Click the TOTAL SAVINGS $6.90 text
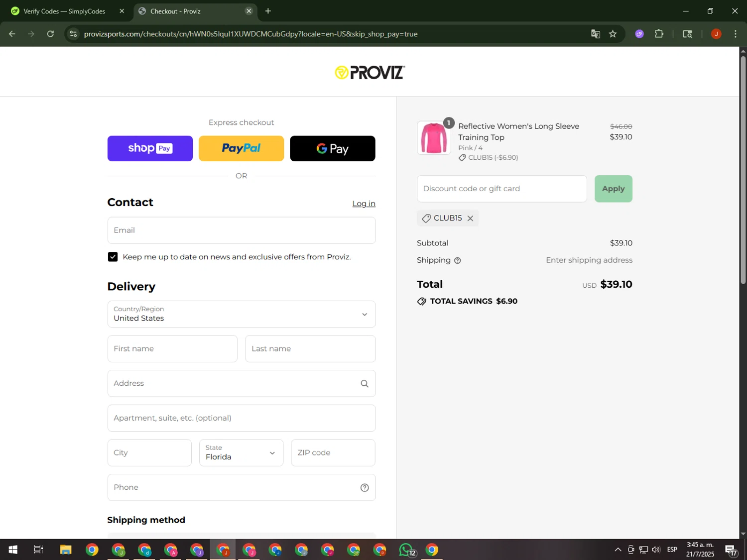The height and width of the screenshot is (560, 747). 474,301
